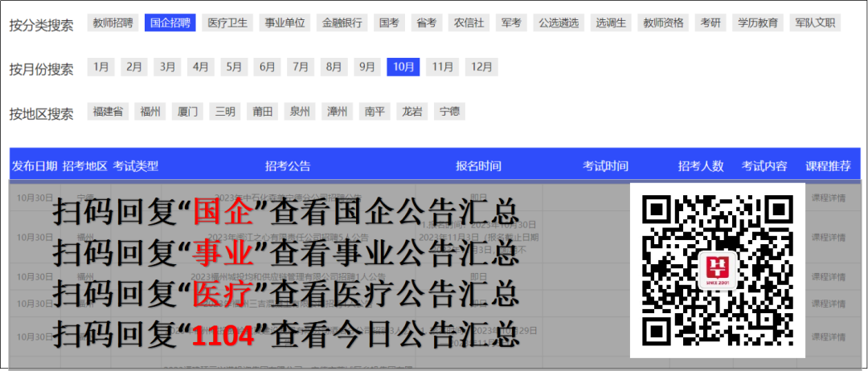Image resolution: width=868 pixels, height=371 pixels.
Task: Select 考研 in category search
Action: [x=710, y=22]
